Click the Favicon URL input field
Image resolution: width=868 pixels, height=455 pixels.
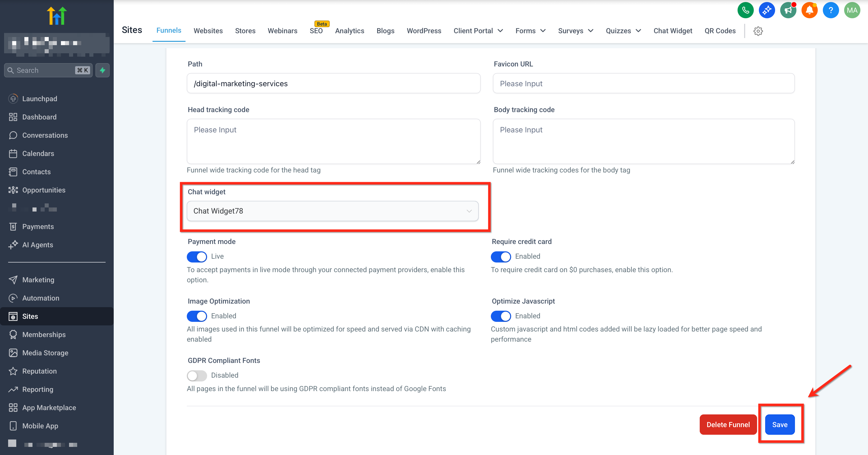click(643, 83)
